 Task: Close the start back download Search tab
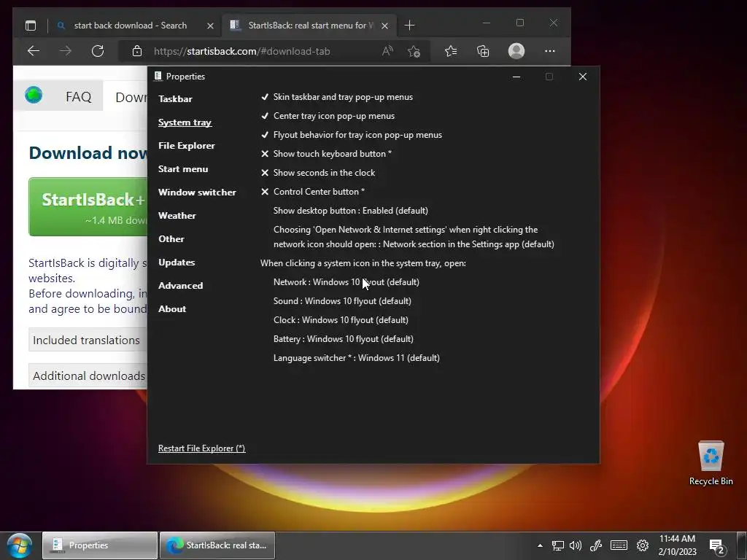[x=210, y=26]
